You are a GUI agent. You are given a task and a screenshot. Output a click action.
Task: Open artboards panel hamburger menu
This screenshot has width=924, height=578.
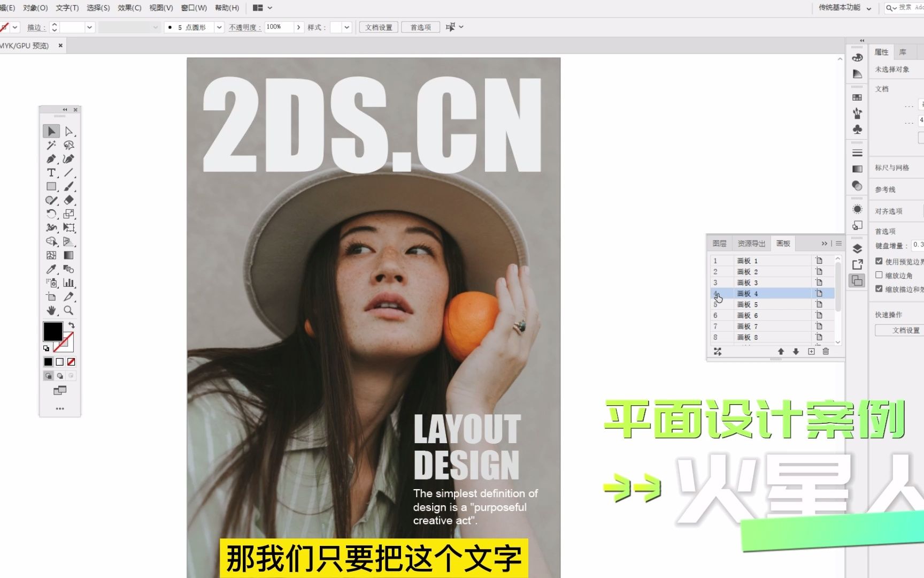pyautogui.click(x=838, y=244)
